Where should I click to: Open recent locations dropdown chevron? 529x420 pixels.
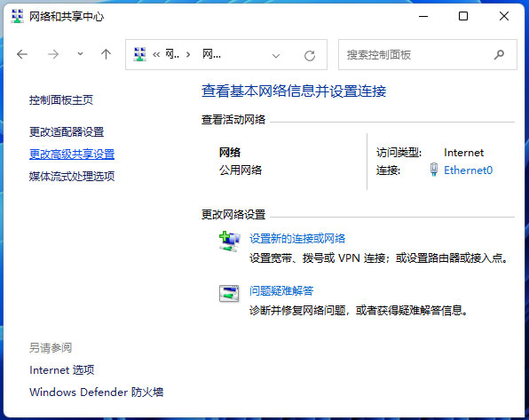[x=80, y=53]
